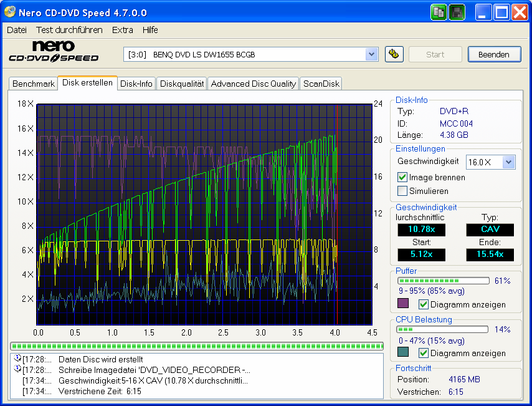Open the Geschwindigkeit 16.0X dropdown

pos(508,162)
